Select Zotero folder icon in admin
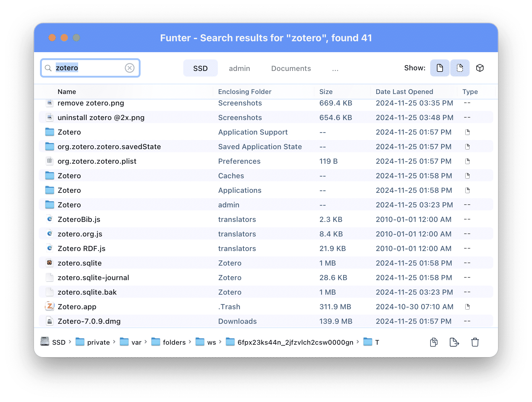532x402 pixels. (x=50, y=205)
